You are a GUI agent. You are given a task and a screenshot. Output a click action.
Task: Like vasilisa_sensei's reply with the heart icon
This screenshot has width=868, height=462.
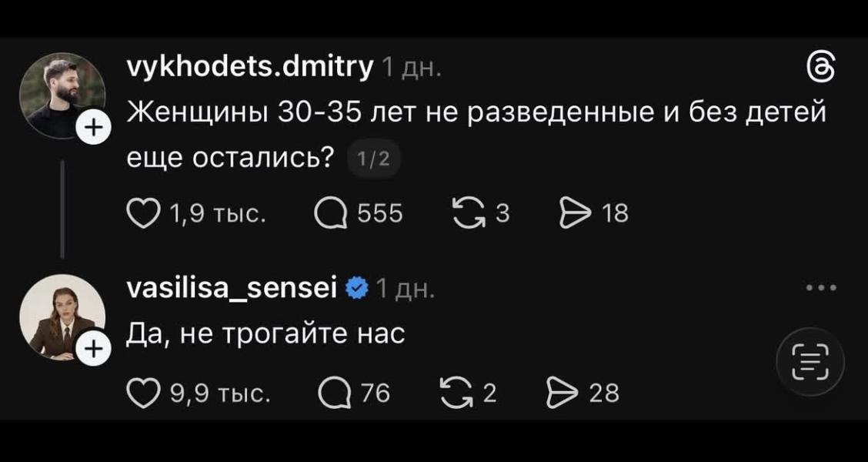point(144,393)
